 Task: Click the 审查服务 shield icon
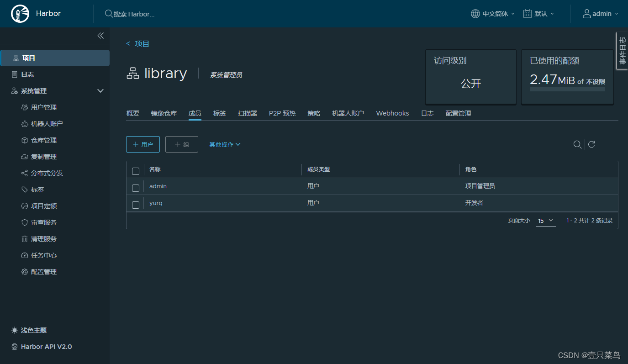25,222
